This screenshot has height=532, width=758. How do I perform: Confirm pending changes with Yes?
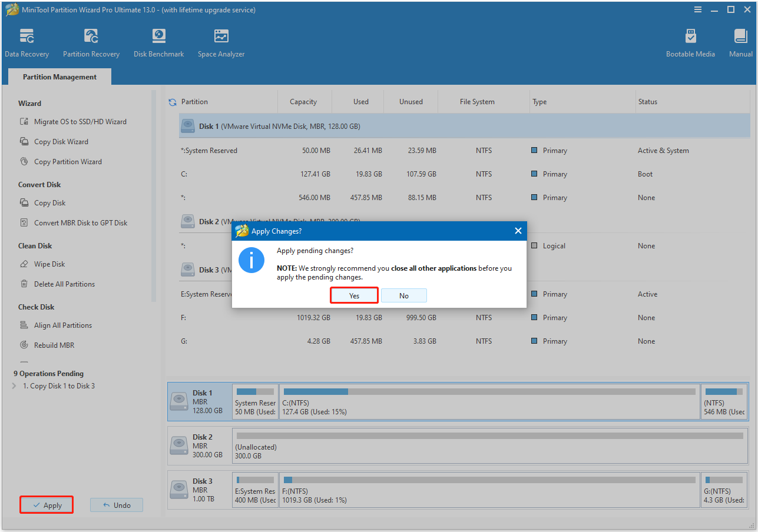tap(354, 295)
